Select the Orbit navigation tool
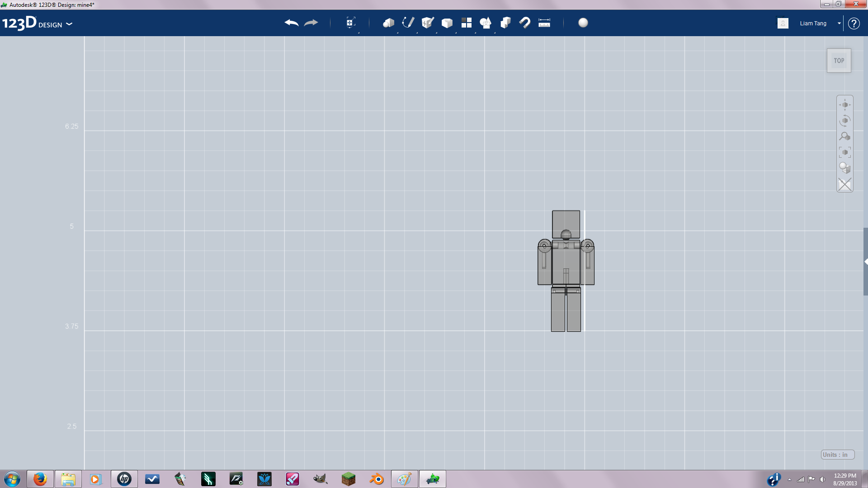The height and width of the screenshot is (488, 868). pos(845,121)
